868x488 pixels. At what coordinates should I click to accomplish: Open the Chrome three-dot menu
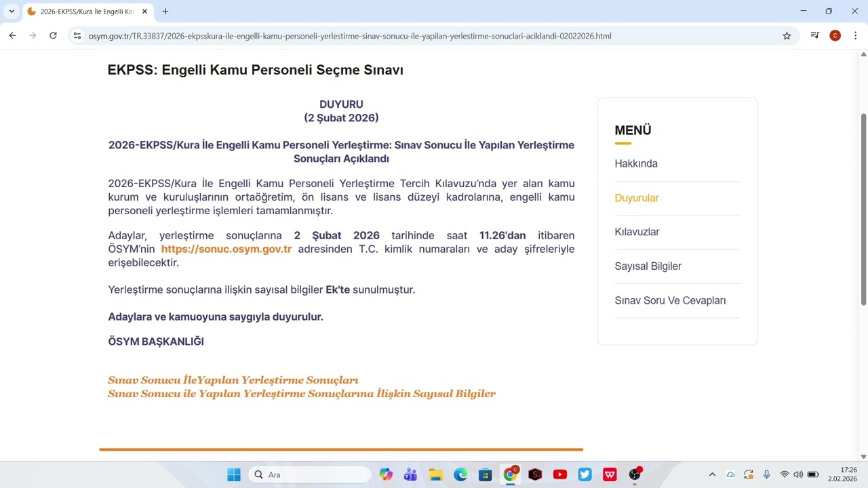[855, 36]
